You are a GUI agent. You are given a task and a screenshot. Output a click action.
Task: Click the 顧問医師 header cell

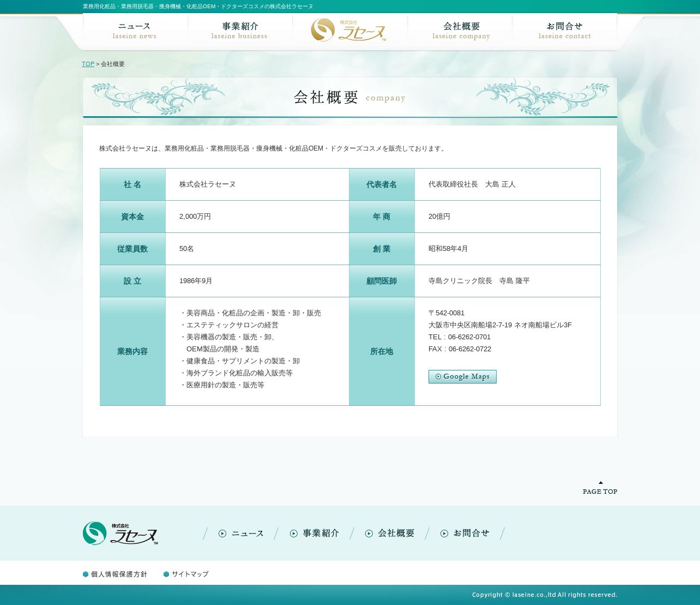tap(382, 281)
